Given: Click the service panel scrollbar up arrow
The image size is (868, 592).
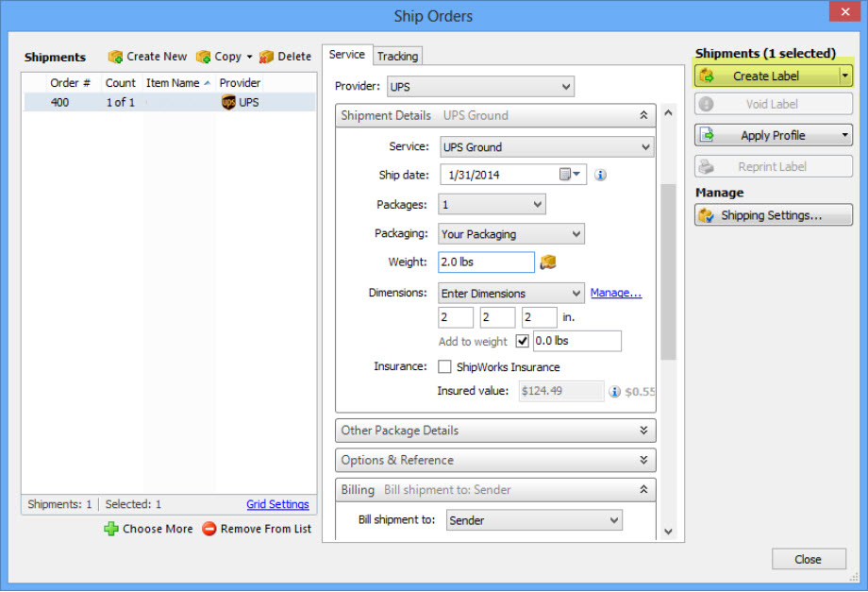Looking at the screenshot, I should pos(668,113).
